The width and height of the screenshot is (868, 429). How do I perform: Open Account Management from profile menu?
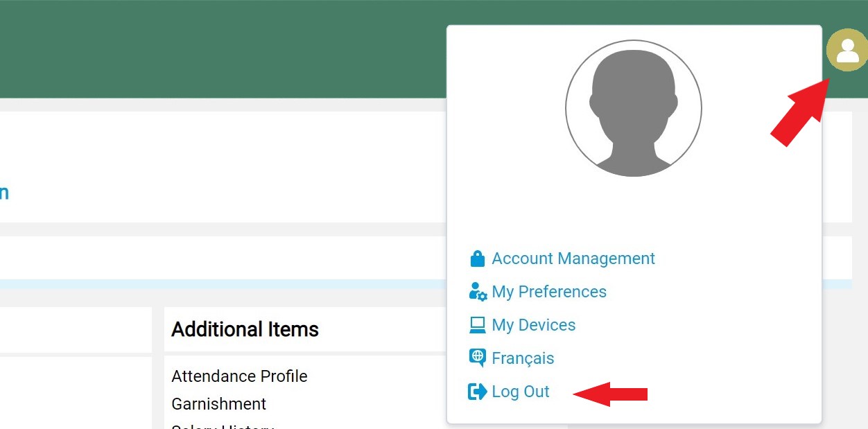pyautogui.click(x=573, y=259)
